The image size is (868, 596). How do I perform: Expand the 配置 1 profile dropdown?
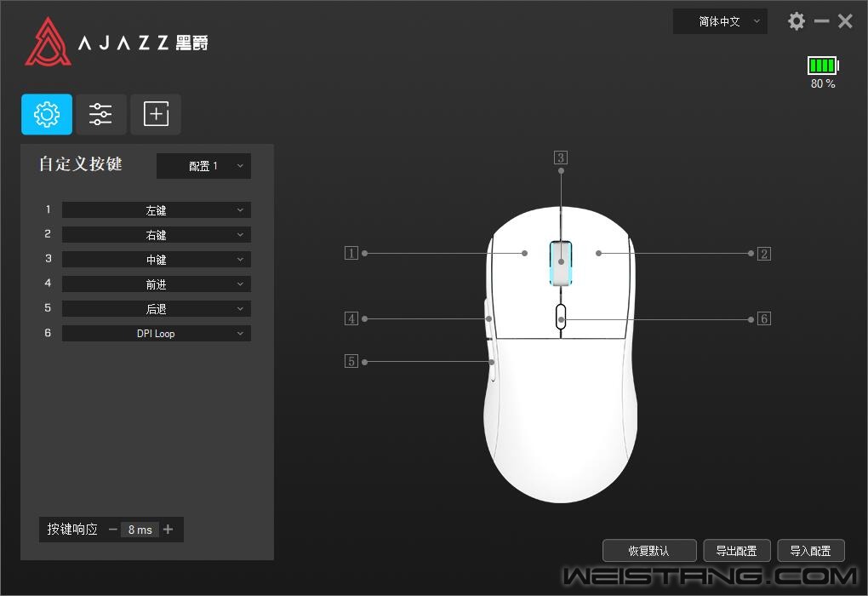(x=203, y=166)
